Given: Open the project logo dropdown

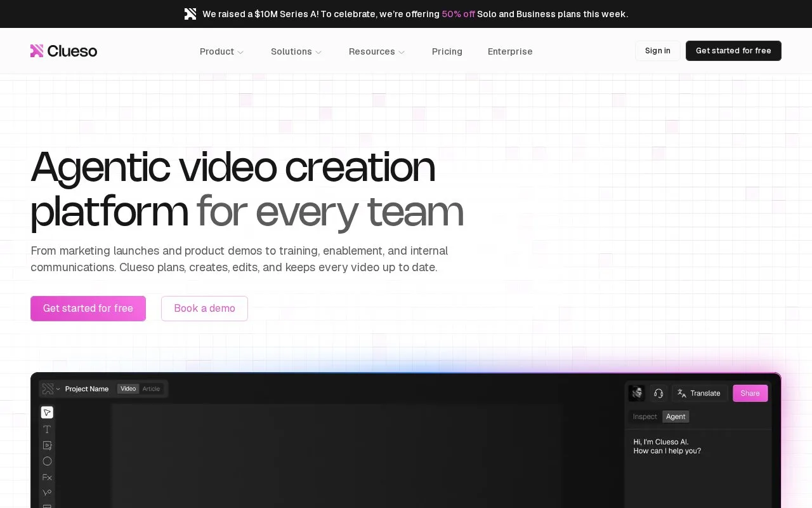Looking at the screenshot, I should tap(51, 389).
